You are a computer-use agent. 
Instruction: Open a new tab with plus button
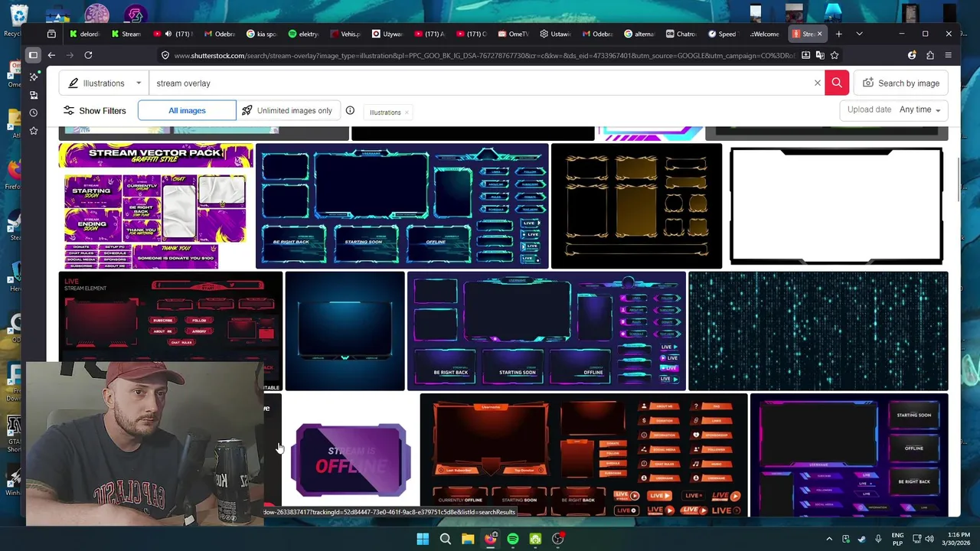[x=838, y=34]
